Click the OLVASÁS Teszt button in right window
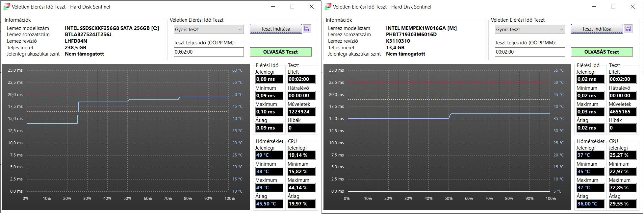Image resolution: width=644 pixels, height=214 pixels. point(602,52)
